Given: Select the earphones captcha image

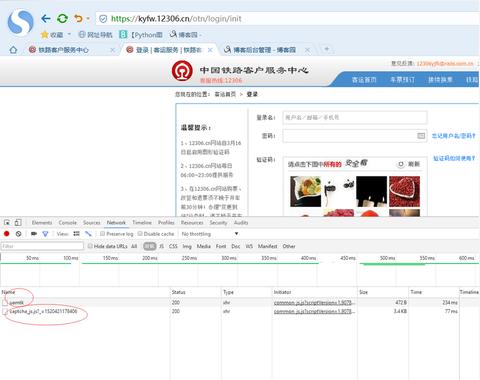Looking at the screenshot, I should click(x=338, y=192).
